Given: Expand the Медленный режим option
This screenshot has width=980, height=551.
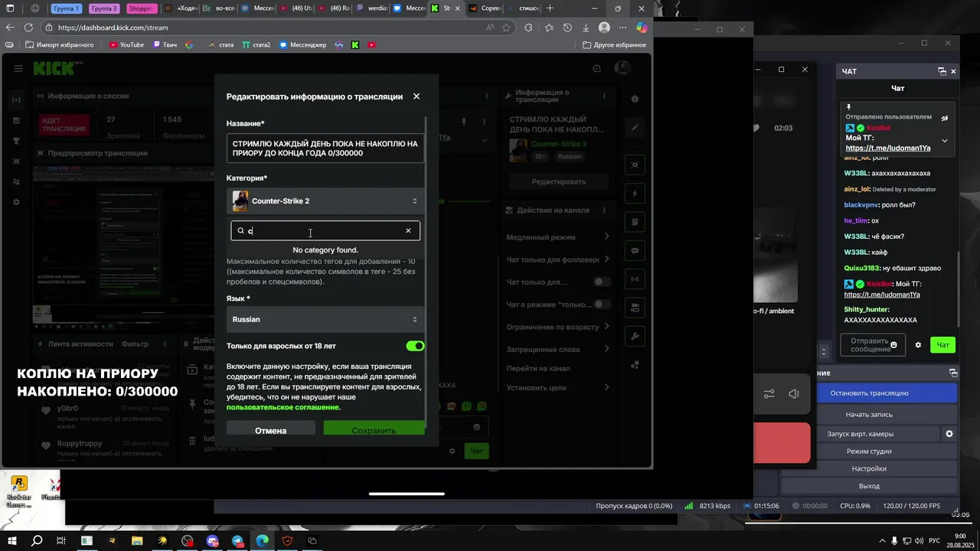Looking at the screenshot, I should (557, 237).
